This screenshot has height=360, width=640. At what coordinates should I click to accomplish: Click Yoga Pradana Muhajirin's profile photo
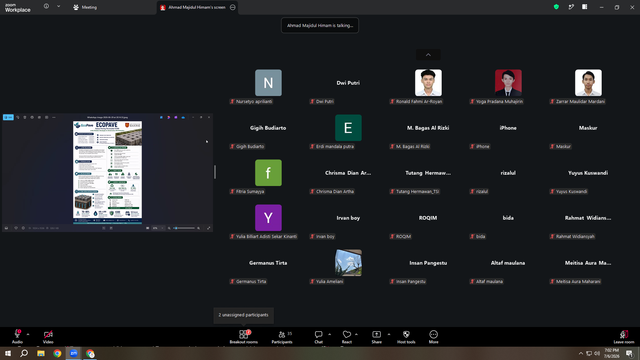(x=508, y=82)
